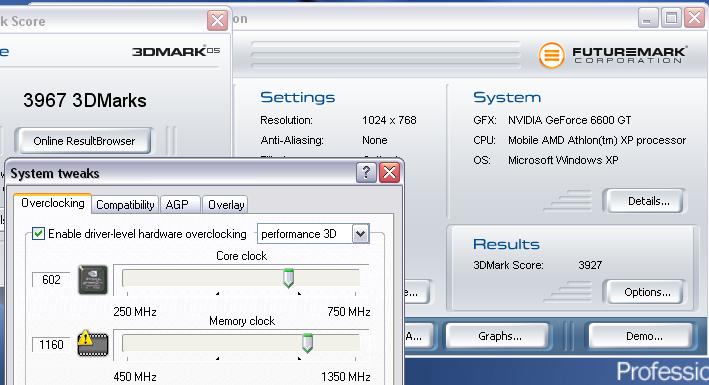The width and height of the screenshot is (709, 385).
Task: Click the Memory clock slider handle
Action: coord(307,343)
